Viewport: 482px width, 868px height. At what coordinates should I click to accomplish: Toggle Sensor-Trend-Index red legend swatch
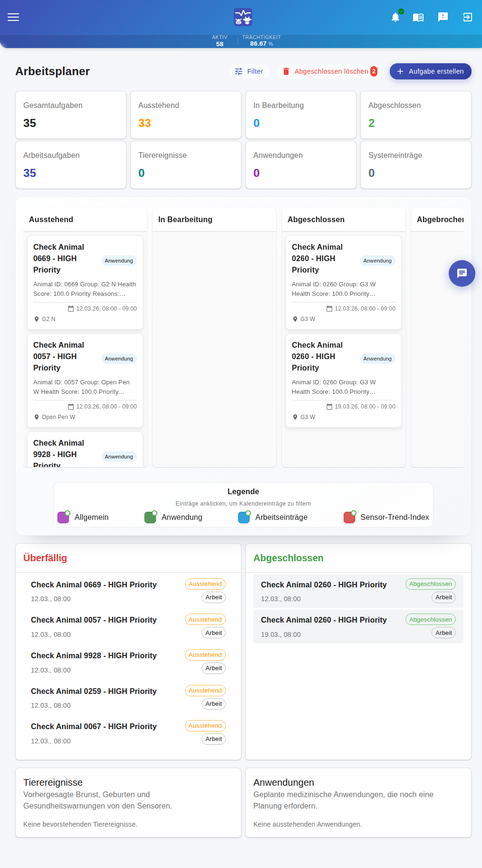coord(349,517)
